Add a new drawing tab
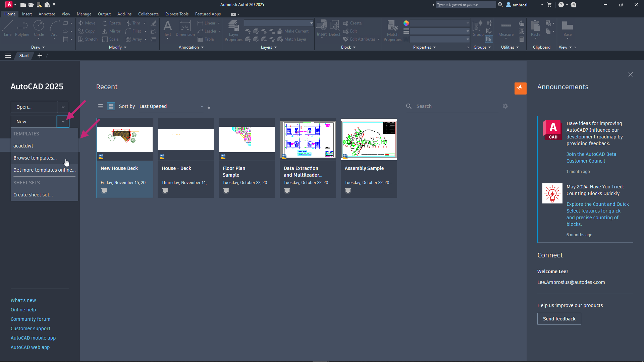Image resolution: width=644 pixels, height=362 pixels. click(40, 56)
